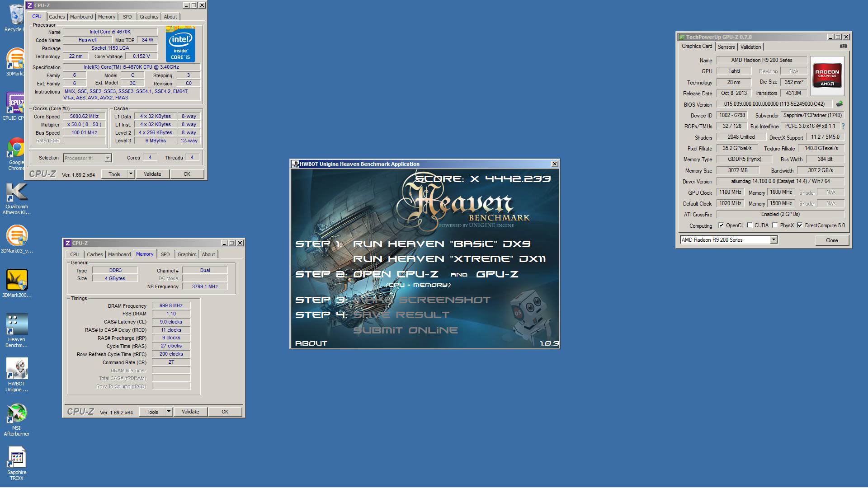Click OK in the top CPU-Z window

tap(187, 174)
